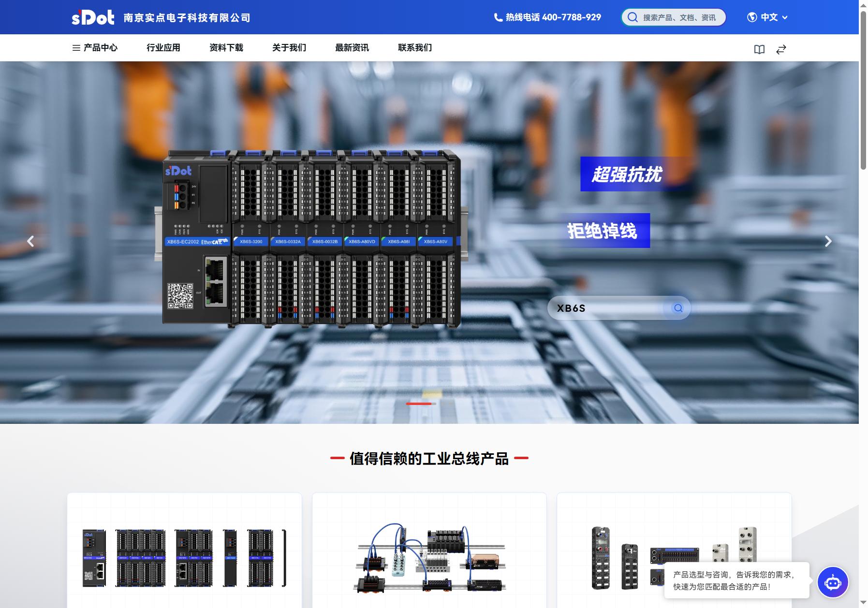Open the first product card with rack modules
The image size is (868, 608).
[x=184, y=550]
